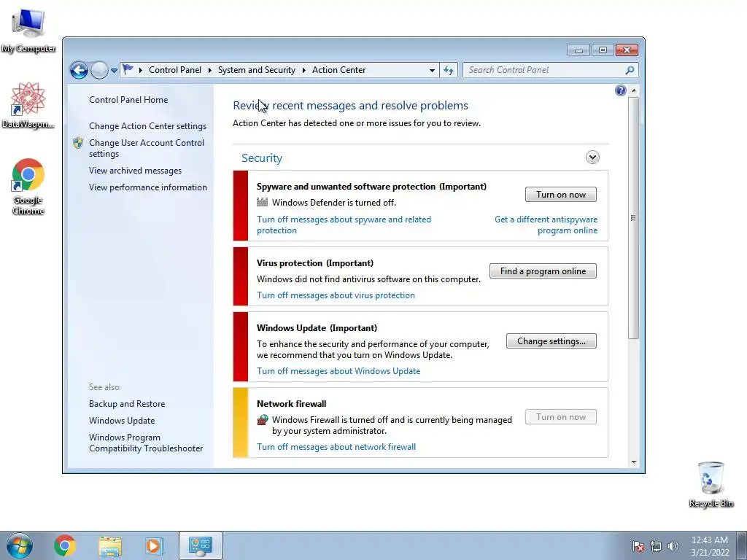Open Help via the blue question icon

[x=620, y=90]
